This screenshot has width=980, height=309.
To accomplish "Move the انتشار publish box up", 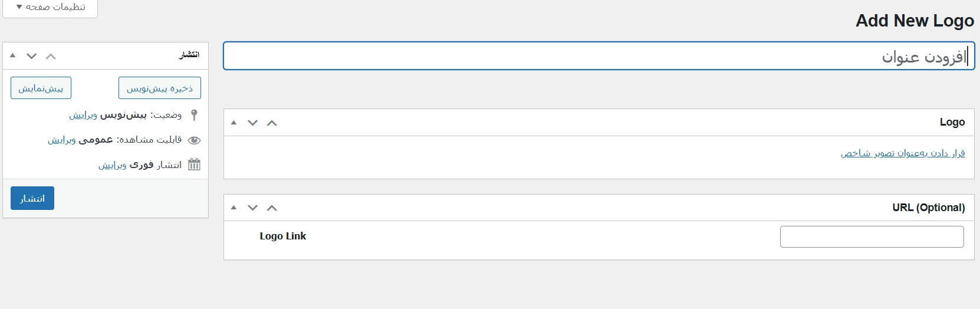I will (51, 57).
